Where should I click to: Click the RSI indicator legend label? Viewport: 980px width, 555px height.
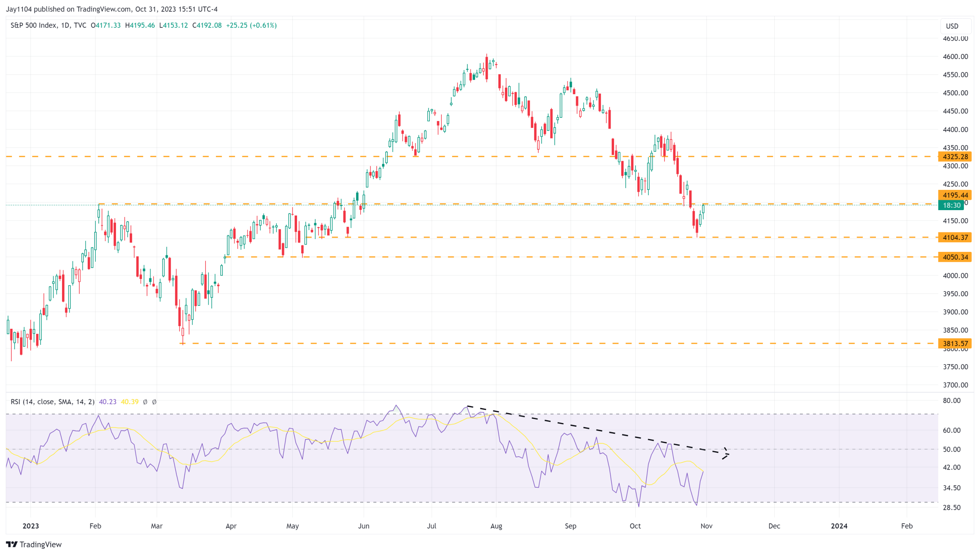52,402
